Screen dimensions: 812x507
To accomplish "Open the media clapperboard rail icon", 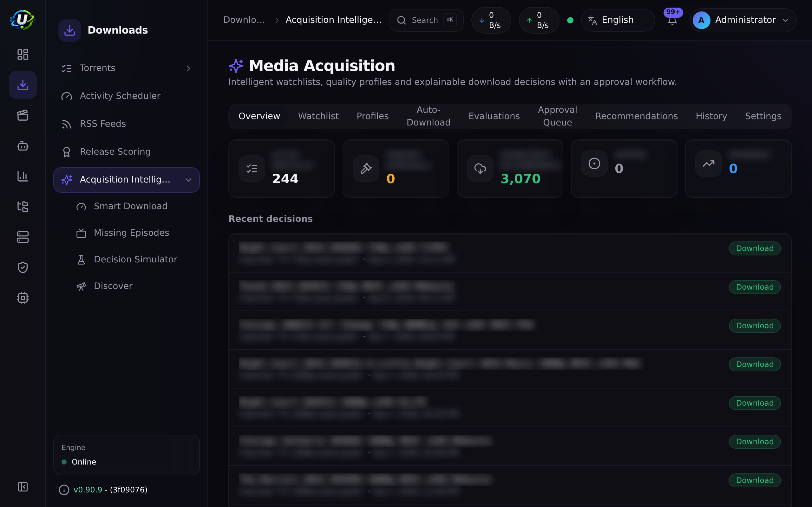I will (23, 115).
